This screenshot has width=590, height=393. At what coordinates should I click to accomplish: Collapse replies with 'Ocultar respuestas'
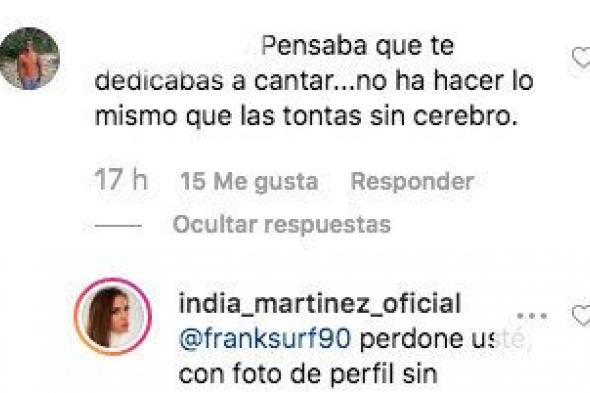[281, 225]
